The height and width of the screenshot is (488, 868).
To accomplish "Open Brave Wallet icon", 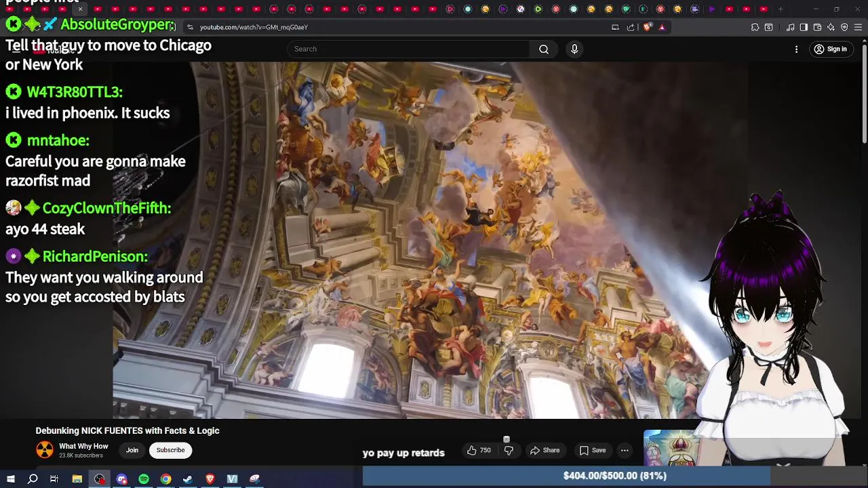I will [x=817, y=27].
